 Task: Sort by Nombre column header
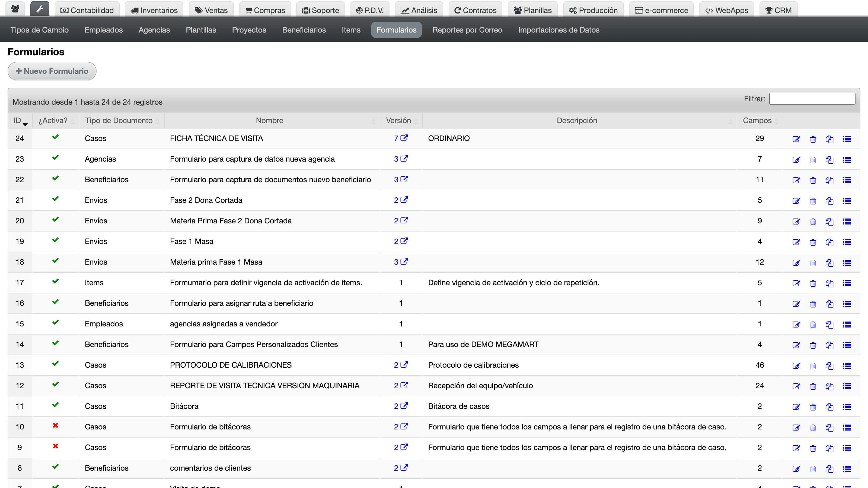click(272, 121)
